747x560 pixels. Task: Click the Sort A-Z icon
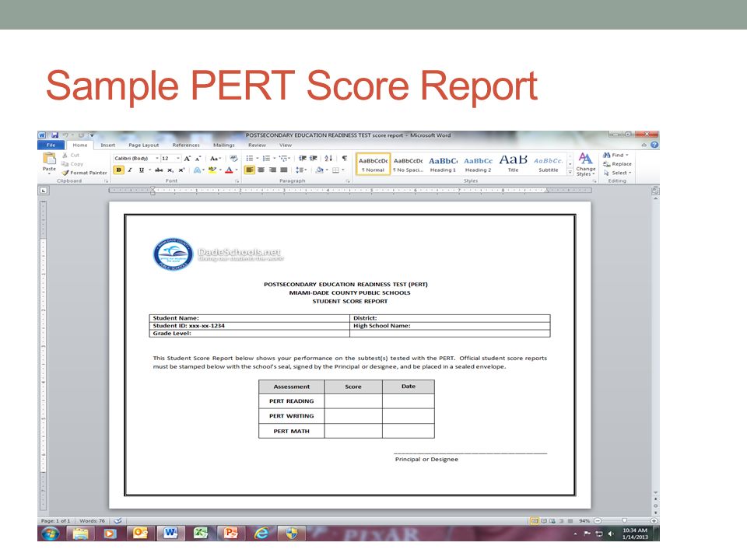pos(328,159)
